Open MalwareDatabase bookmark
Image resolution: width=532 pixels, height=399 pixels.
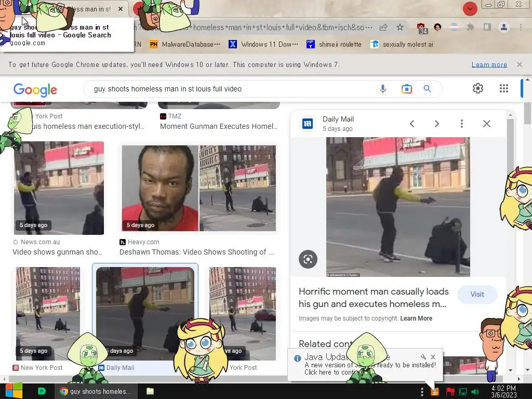pyautogui.click(x=185, y=45)
